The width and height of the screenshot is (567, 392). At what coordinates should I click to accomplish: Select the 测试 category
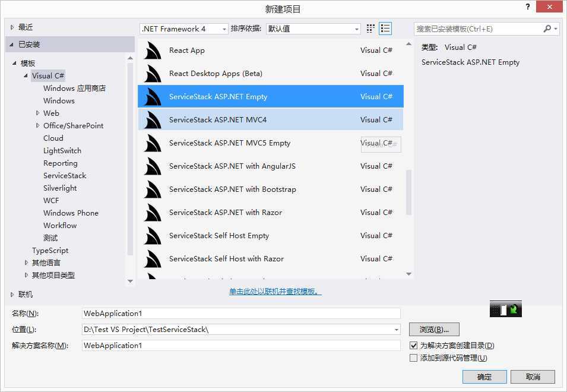tap(50, 238)
